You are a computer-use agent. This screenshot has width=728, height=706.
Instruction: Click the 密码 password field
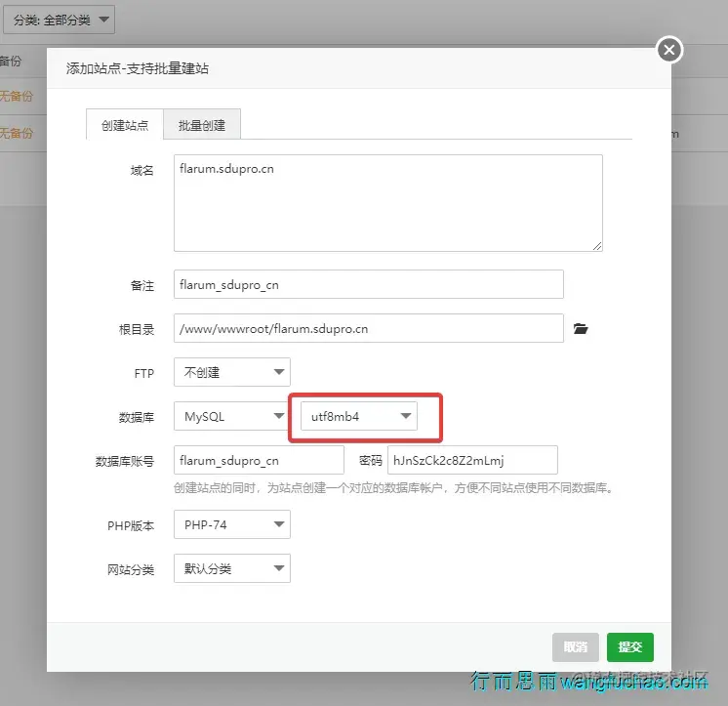[472, 460]
